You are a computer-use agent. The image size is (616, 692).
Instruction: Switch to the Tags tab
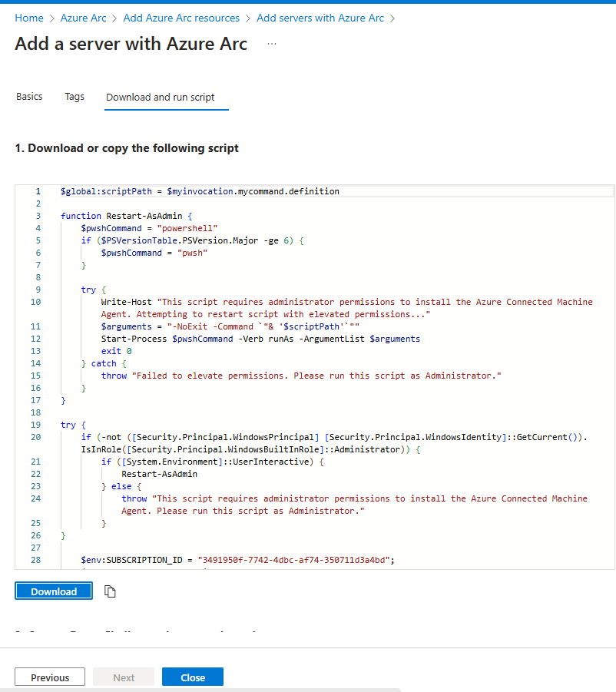coord(75,97)
